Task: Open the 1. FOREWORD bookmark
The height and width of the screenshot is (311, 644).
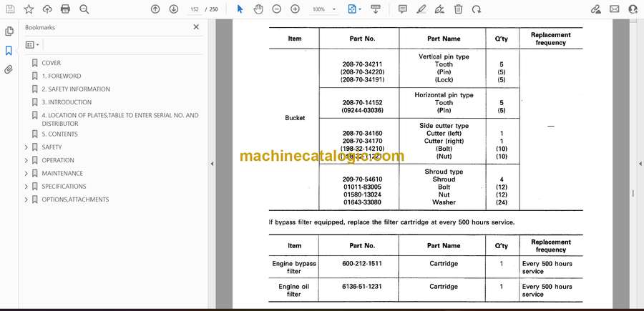Action: click(62, 76)
